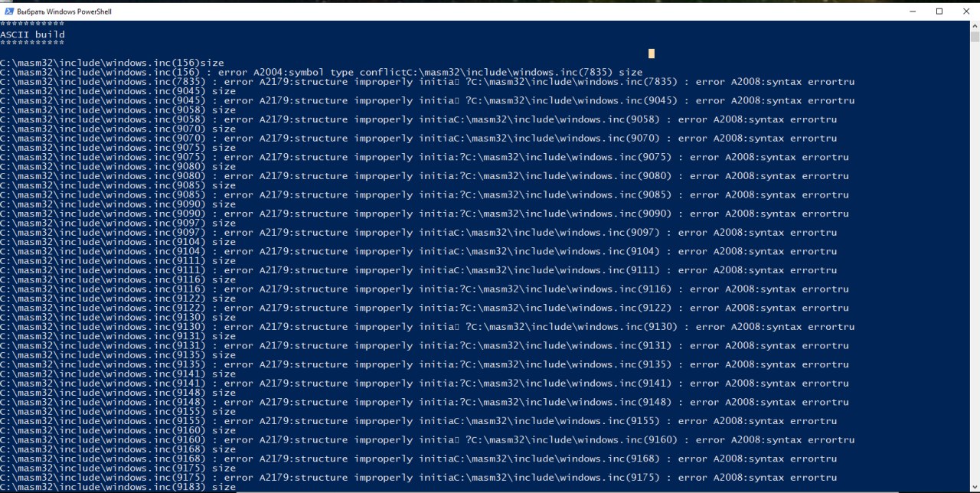980x493 pixels.
Task: Click the line 'windows.inc(9135) size'
Action: pos(118,355)
